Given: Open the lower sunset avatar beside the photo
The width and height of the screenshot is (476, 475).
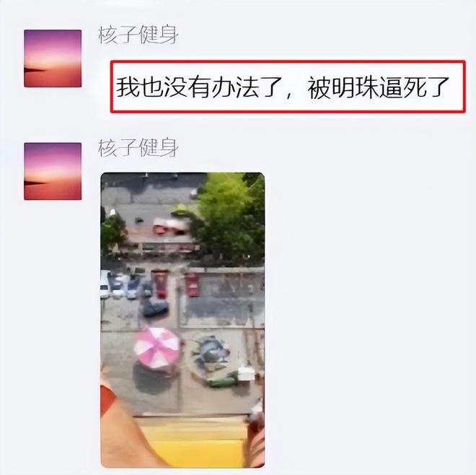Looking at the screenshot, I should click(53, 171).
